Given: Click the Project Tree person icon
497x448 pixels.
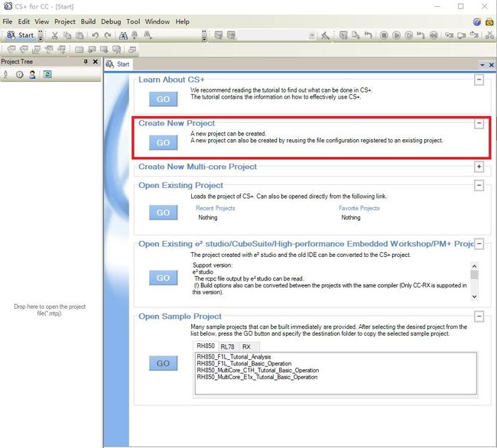Looking at the screenshot, I should 32,74.
